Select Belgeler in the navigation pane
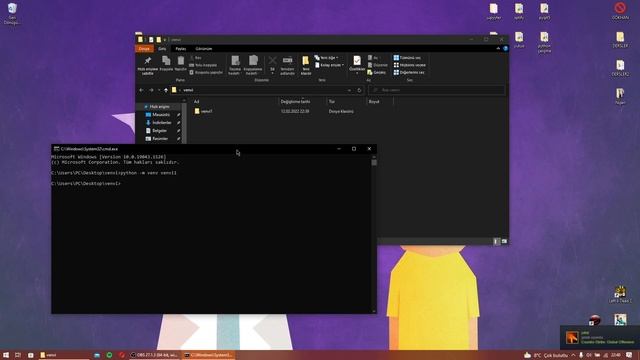Viewport: 640px width, 360px height. click(159, 131)
